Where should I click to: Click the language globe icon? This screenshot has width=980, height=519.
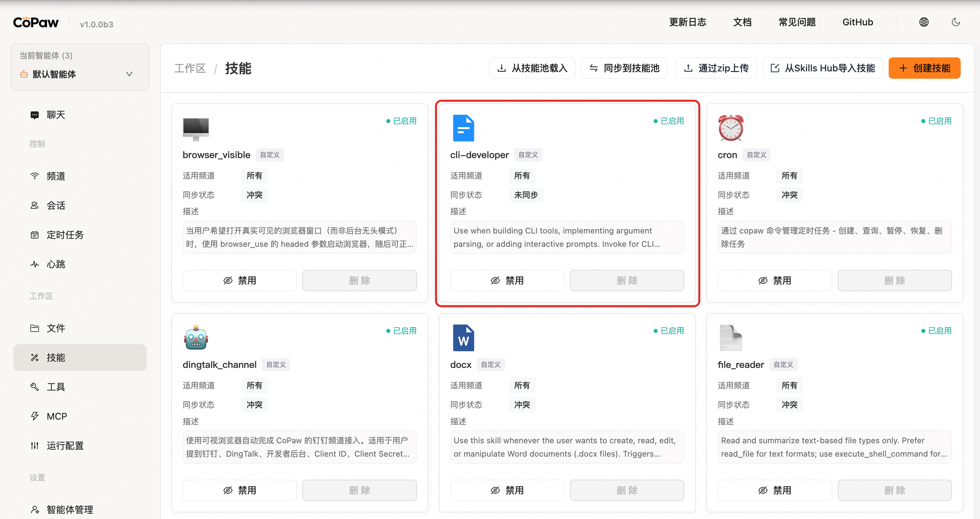coord(924,22)
